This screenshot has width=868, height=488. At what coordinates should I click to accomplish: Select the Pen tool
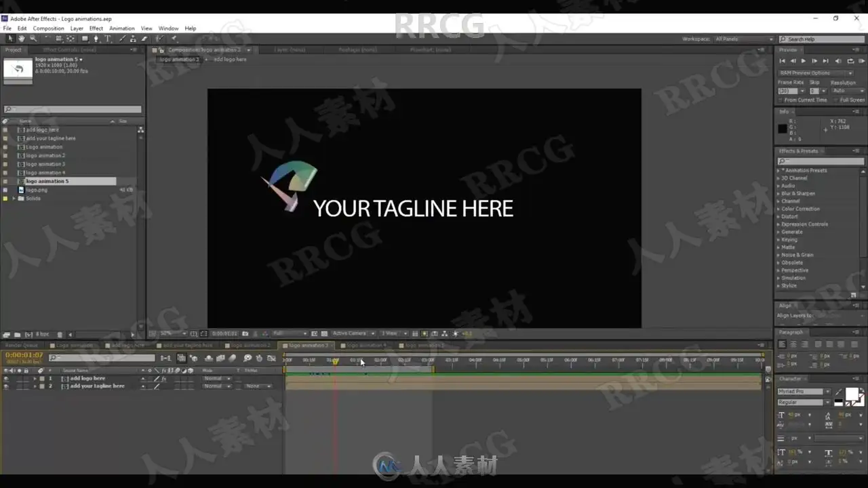point(96,39)
